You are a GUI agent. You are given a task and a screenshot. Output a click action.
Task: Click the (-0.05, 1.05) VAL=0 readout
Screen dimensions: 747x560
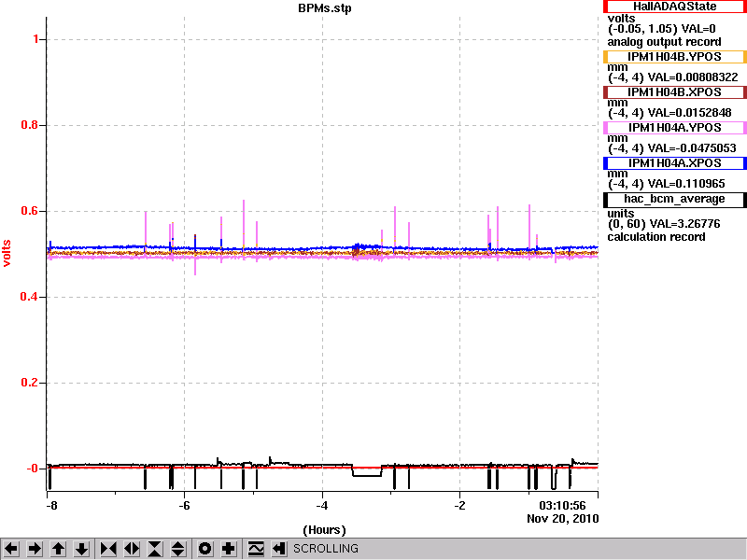[662, 29]
